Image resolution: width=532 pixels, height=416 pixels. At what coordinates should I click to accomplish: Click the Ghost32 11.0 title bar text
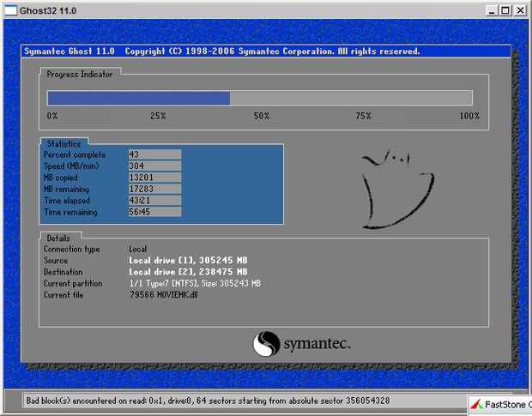click(x=48, y=10)
